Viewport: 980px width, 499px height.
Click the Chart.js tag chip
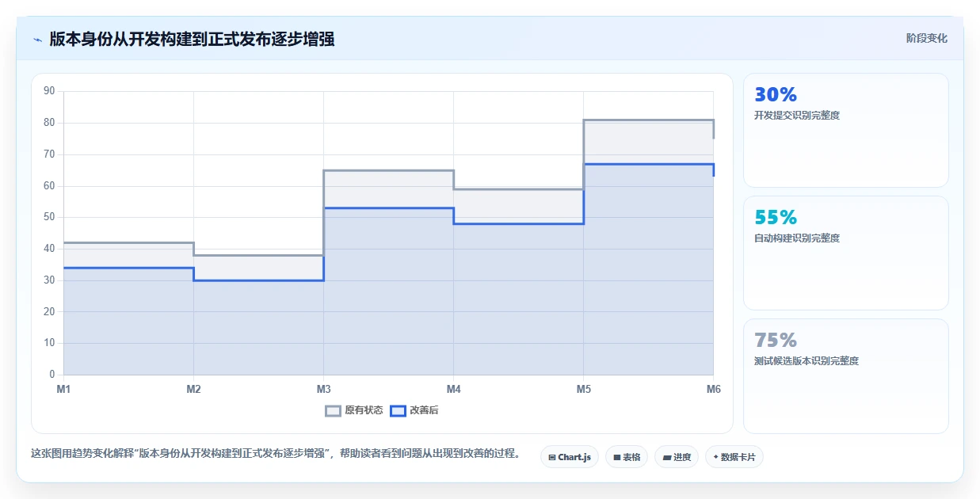point(570,457)
